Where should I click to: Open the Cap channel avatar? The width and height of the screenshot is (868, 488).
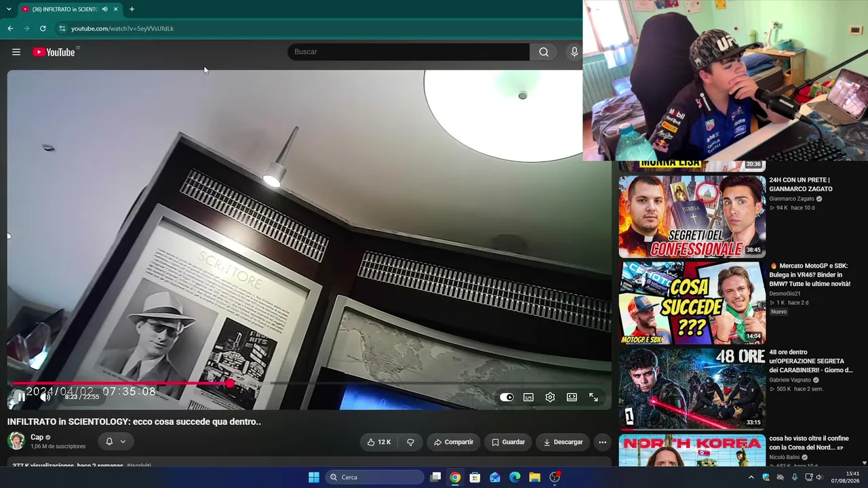[x=16, y=441]
